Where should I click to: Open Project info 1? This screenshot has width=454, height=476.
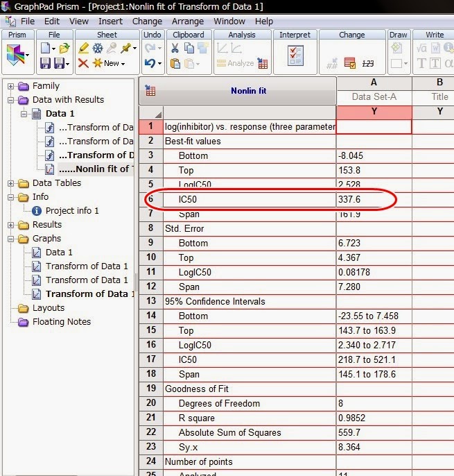(x=72, y=211)
